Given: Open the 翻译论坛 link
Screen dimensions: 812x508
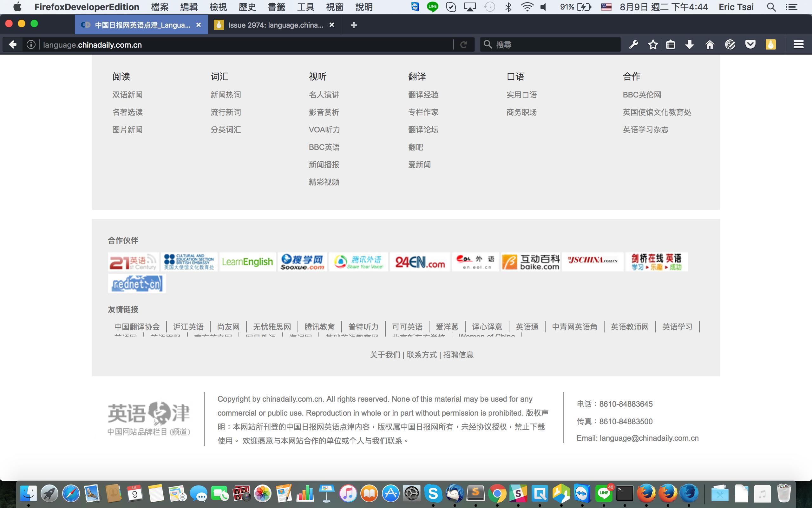Looking at the screenshot, I should click(423, 130).
